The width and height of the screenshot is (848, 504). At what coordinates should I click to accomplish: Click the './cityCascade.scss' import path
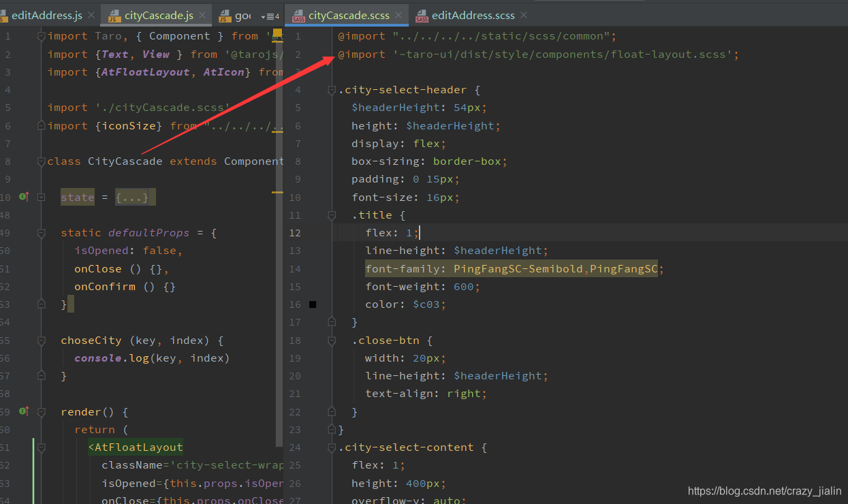(162, 107)
